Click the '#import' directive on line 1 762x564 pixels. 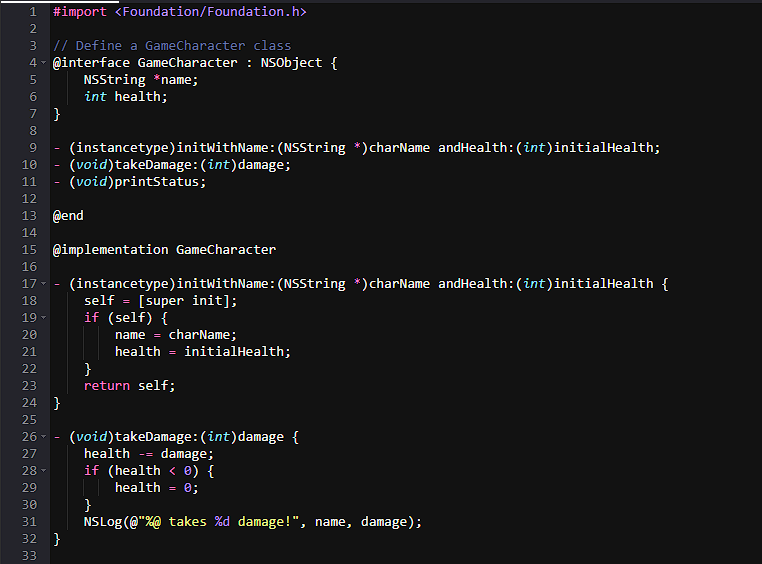pos(80,12)
